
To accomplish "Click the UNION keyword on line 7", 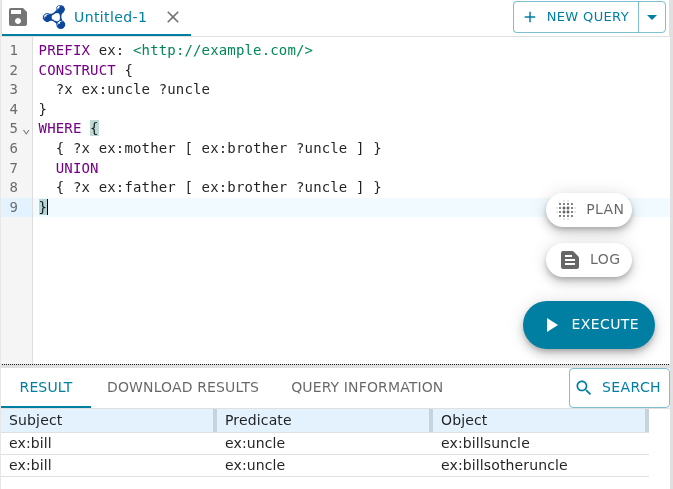I will click(77, 168).
